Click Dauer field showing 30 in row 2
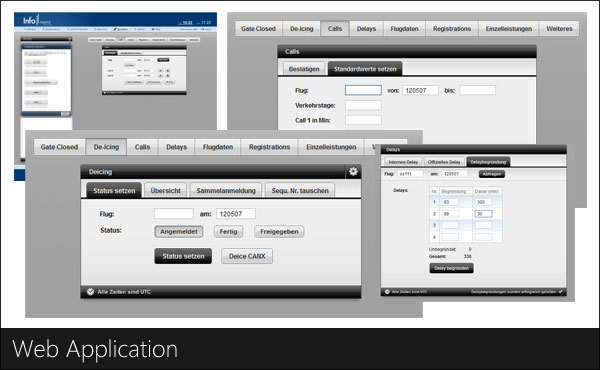The height and width of the screenshot is (370, 600). [x=483, y=214]
